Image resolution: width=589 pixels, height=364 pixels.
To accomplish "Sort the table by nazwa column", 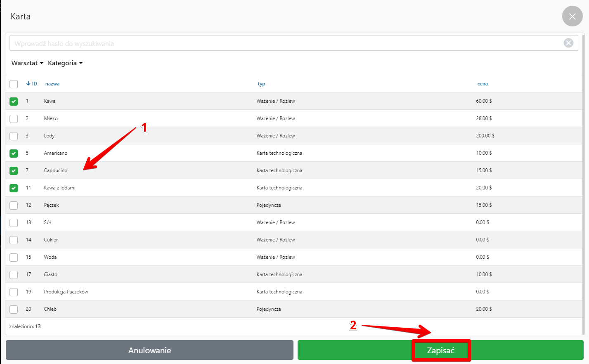I will click(x=52, y=84).
